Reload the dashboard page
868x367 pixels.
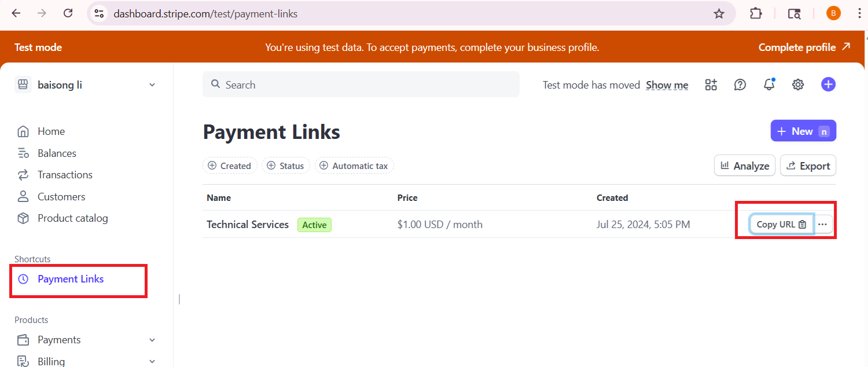click(68, 13)
